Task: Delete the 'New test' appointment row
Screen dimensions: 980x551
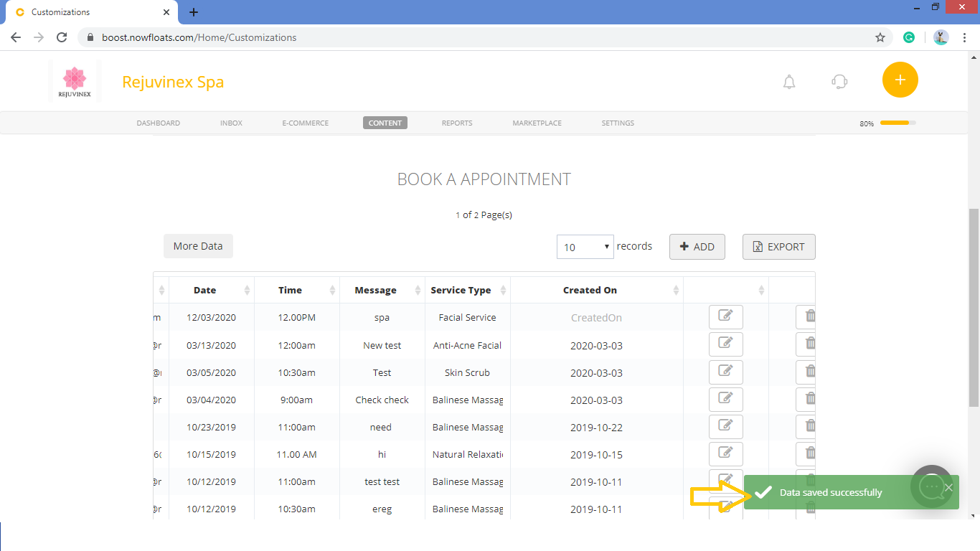Action: pos(806,344)
